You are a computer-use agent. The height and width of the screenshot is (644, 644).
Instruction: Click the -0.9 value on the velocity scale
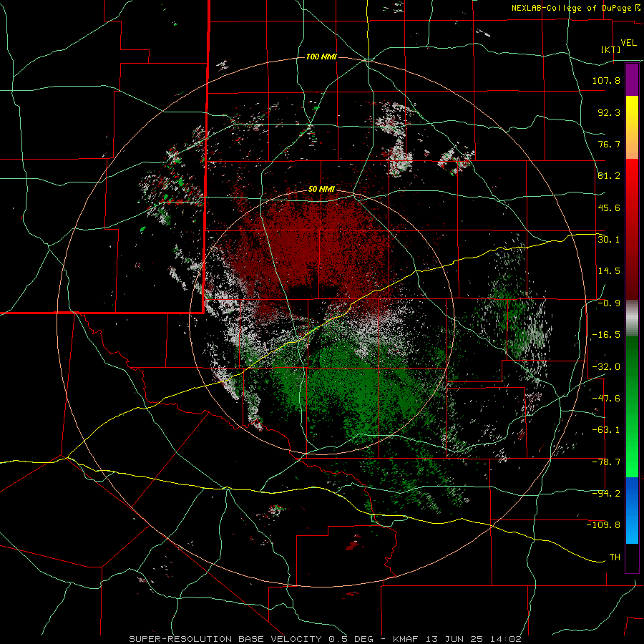click(x=609, y=303)
